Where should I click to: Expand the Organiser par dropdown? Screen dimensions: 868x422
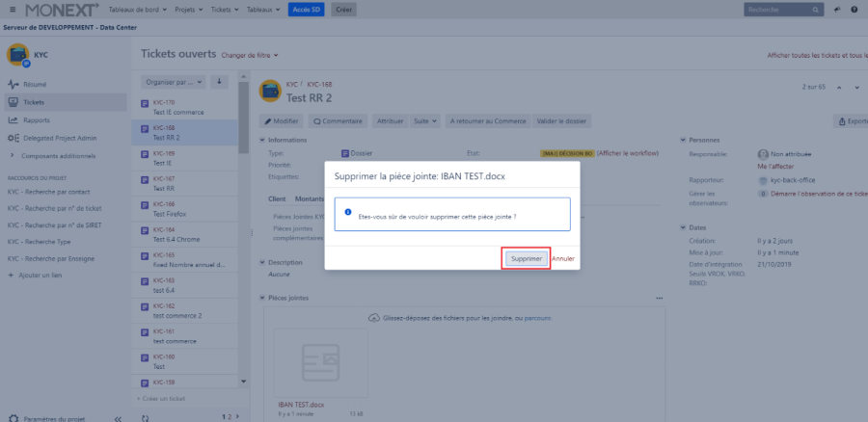(x=176, y=81)
